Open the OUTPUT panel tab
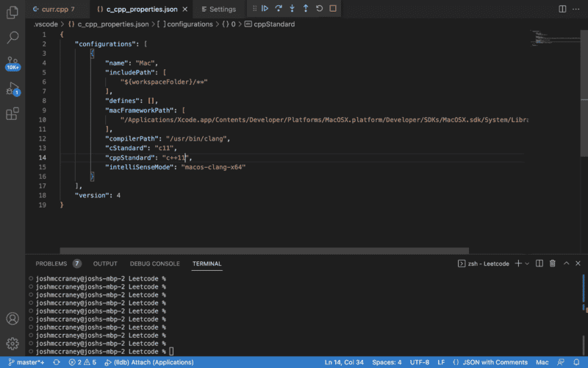588x368 pixels. pyautogui.click(x=105, y=263)
